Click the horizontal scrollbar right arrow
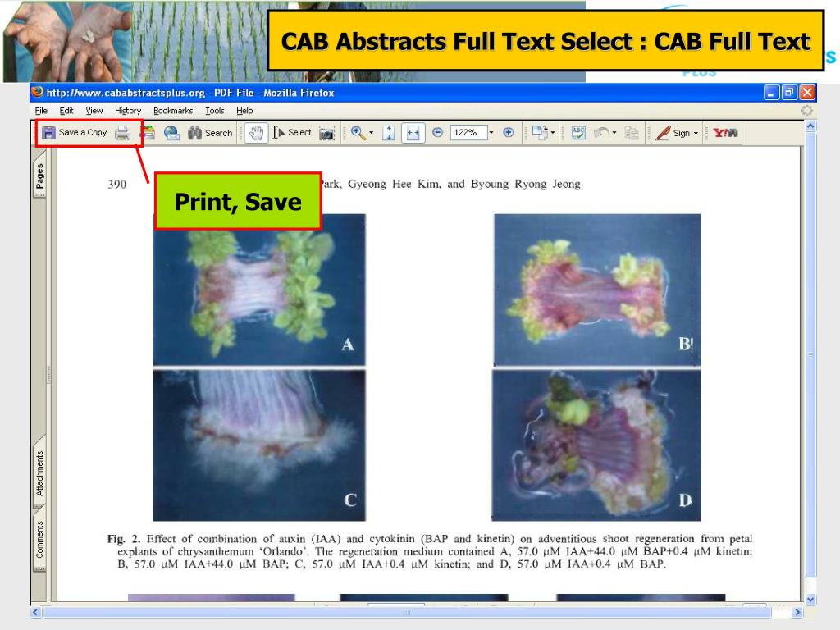The image size is (840, 630). point(797,612)
